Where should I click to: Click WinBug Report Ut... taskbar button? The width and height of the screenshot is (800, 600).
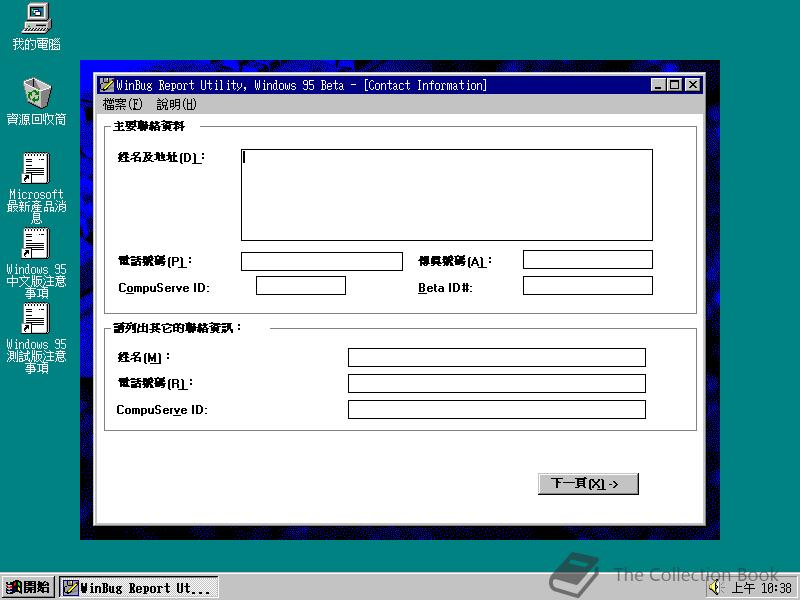point(139,588)
